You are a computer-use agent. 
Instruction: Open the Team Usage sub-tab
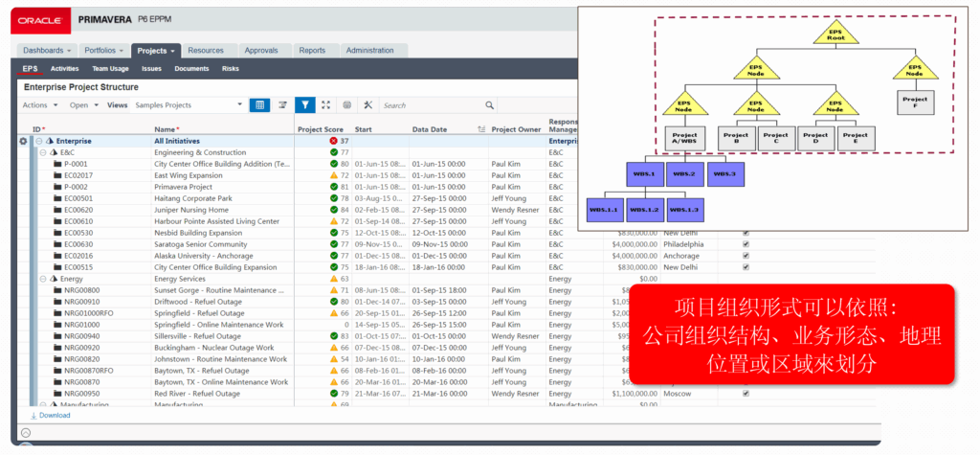tap(111, 69)
